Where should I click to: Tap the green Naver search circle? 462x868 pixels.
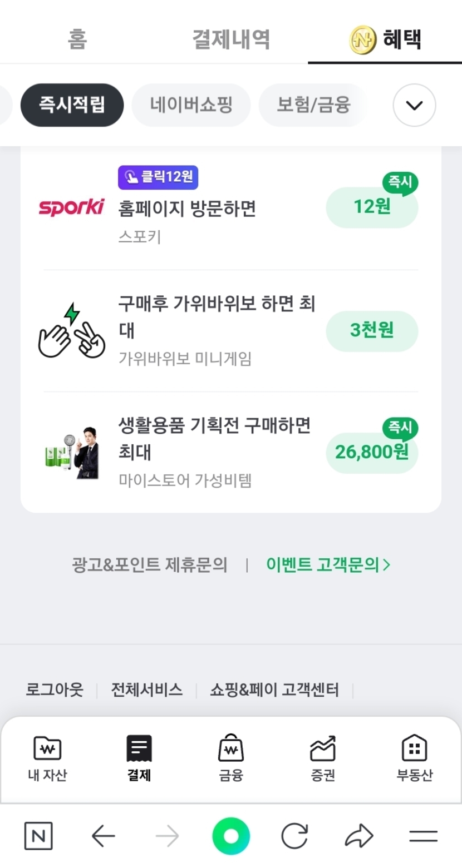pos(231,836)
